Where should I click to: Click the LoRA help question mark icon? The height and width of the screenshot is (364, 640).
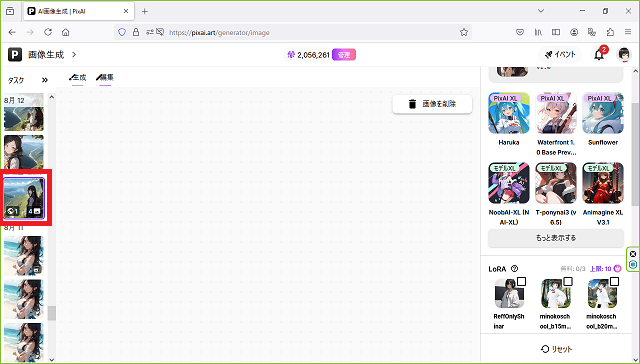click(x=514, y=269)
